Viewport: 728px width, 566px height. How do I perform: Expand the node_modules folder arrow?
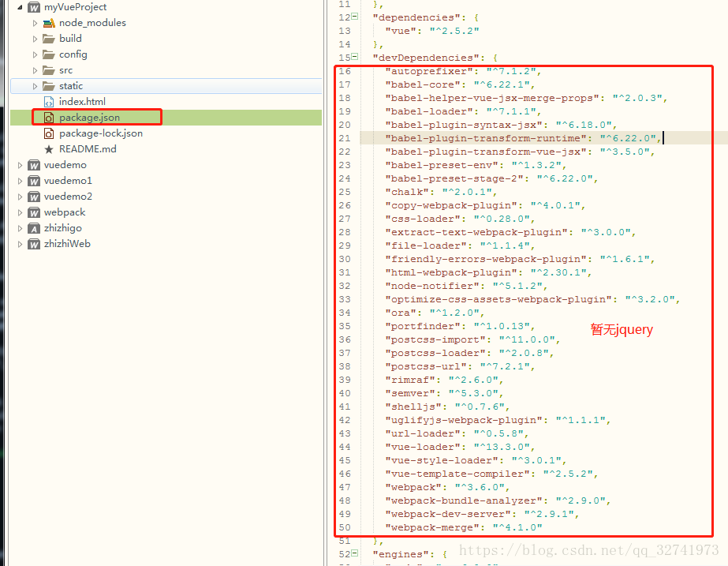(x=35, y=23)
